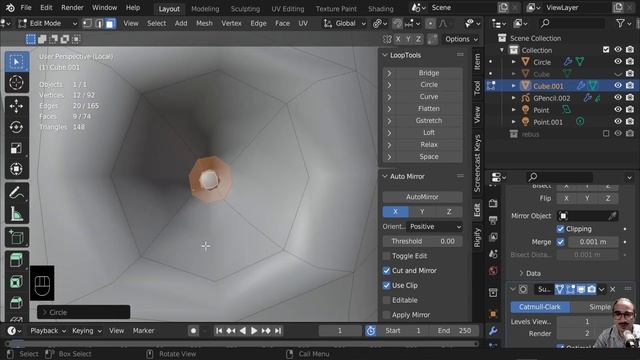Enable the Toggle Edit checkbox
This screenshot has height=360, width=640.
tap(386, 256)
